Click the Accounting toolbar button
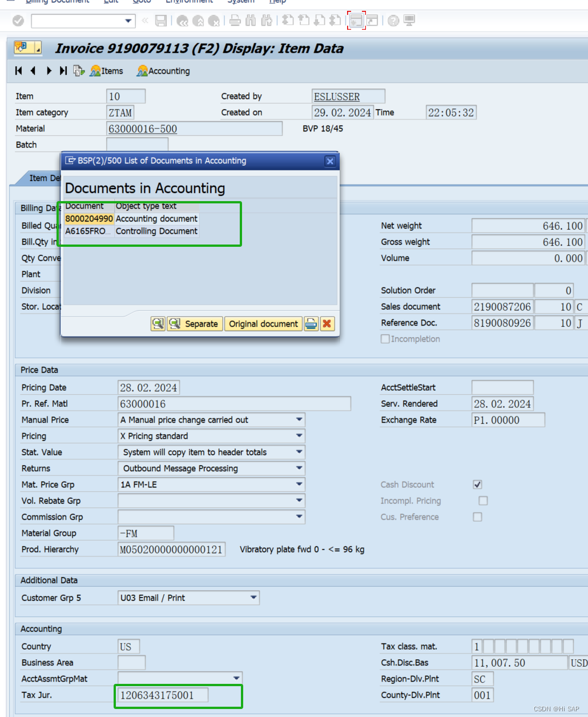 click(x=163, y=71)
